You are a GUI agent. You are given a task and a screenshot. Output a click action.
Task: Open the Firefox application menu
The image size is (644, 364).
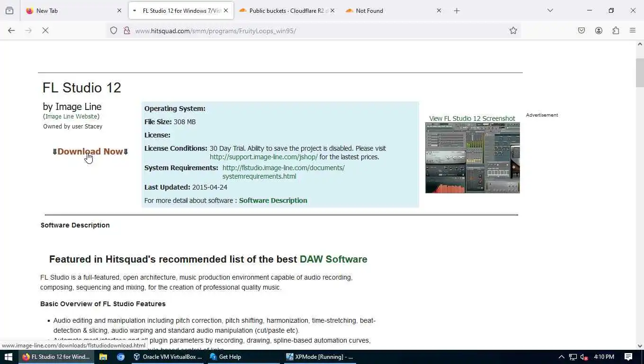coord(633,30)
